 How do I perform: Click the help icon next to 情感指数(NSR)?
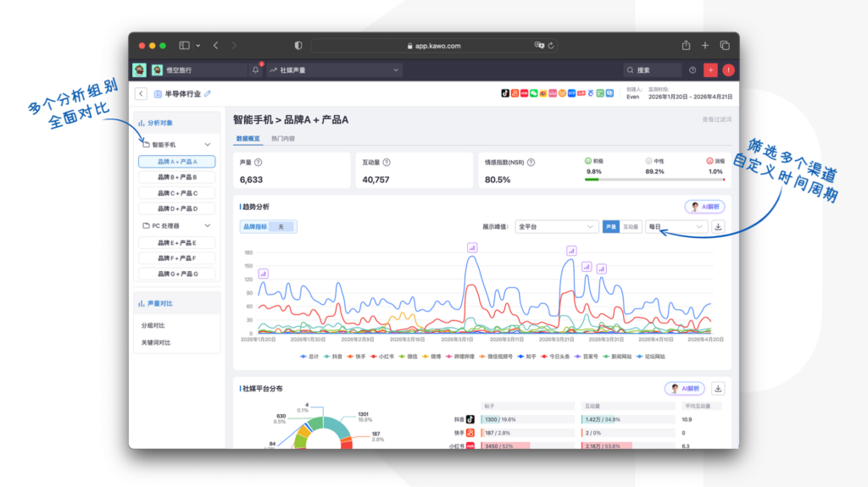[531, 162]
